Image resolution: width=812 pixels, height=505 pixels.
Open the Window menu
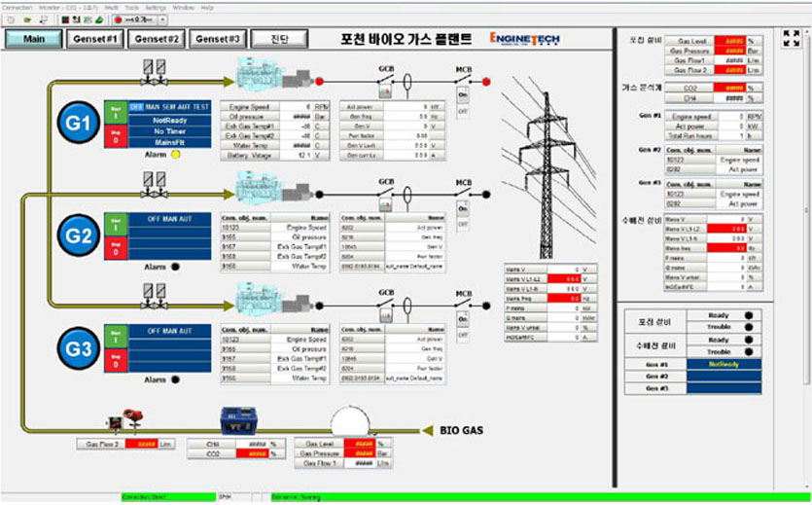(x=184, y=8)
